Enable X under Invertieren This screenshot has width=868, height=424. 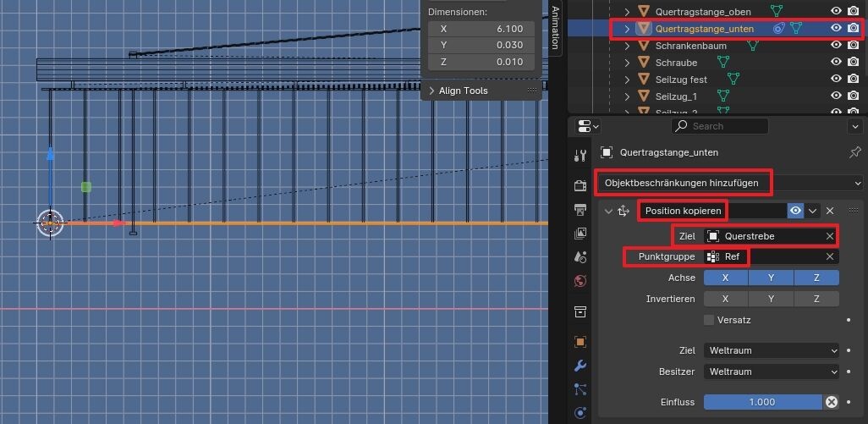[x=726, y=299]
